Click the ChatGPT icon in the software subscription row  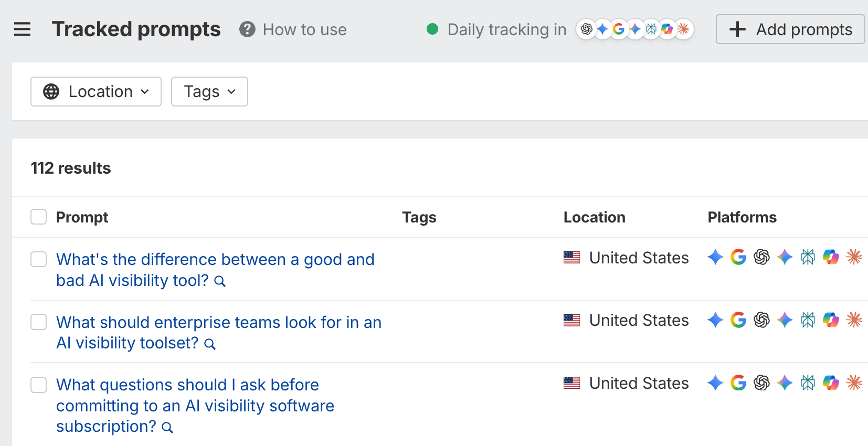(x=761, y=383)
